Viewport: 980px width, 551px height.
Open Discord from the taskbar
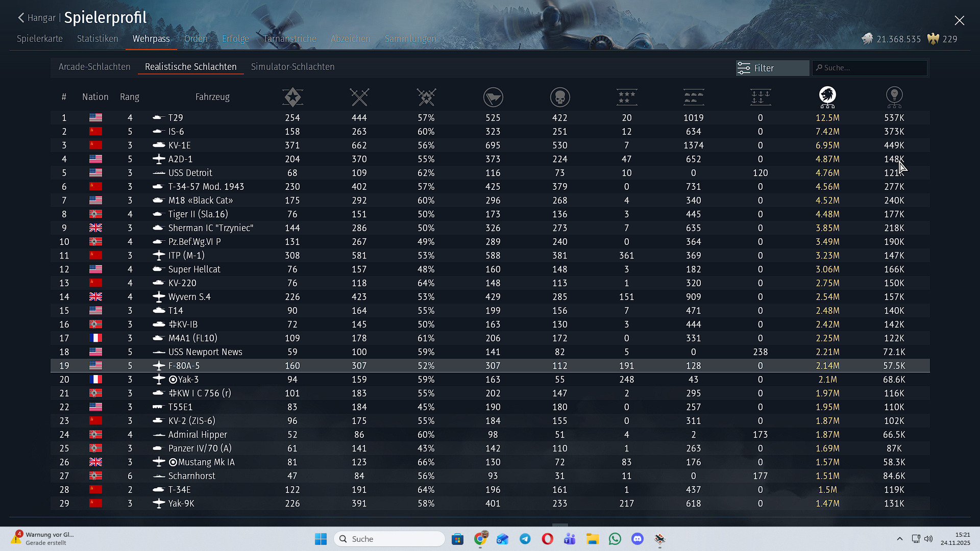click(x=638, y=539)
